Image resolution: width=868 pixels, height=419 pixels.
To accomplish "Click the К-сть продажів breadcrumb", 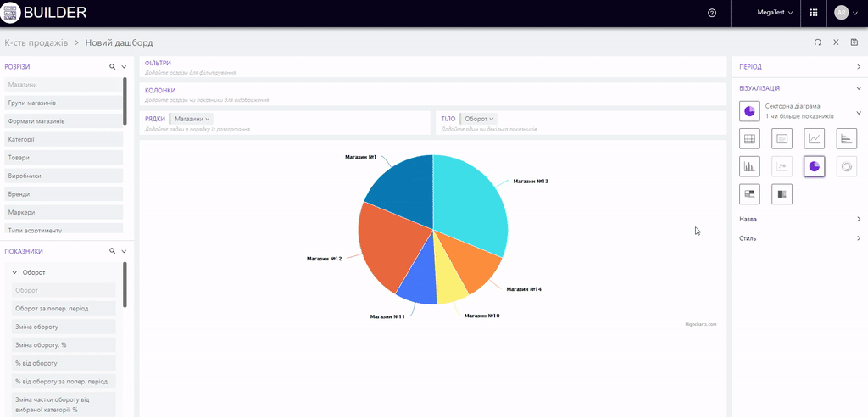I will click(36, 42).
